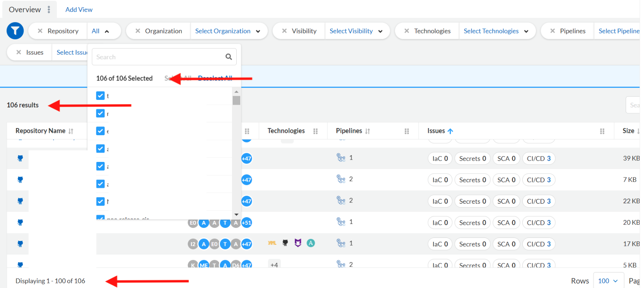Click the pipeline icon in the 7 KB row

point(341,179)
